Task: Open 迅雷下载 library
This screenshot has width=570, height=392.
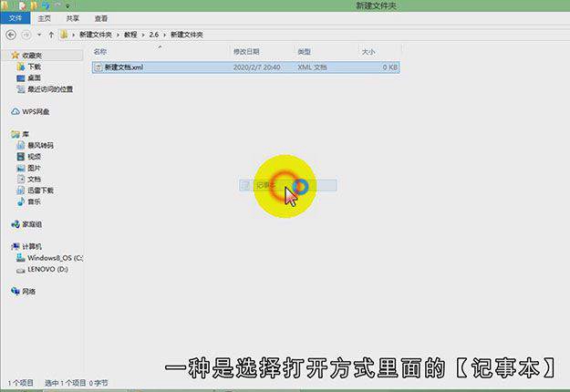Action: 40,190
